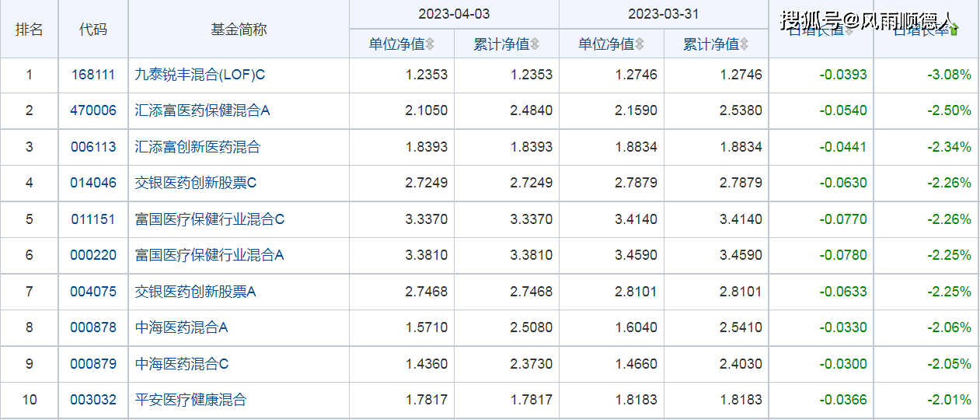Screen dimensions: 980x420
Task: Open fund 九泰锐丰混合(LOF)C
Action: click(x=200, y=75)
